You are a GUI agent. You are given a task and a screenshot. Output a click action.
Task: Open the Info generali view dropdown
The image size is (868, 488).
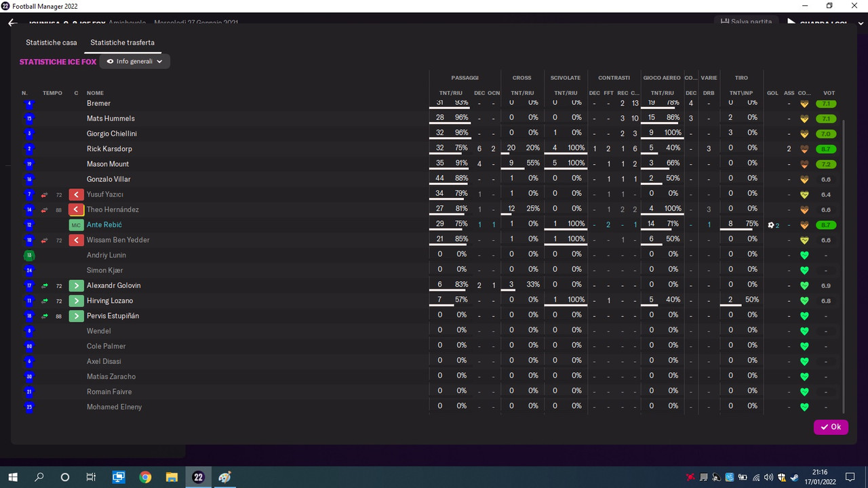(135, 62)
